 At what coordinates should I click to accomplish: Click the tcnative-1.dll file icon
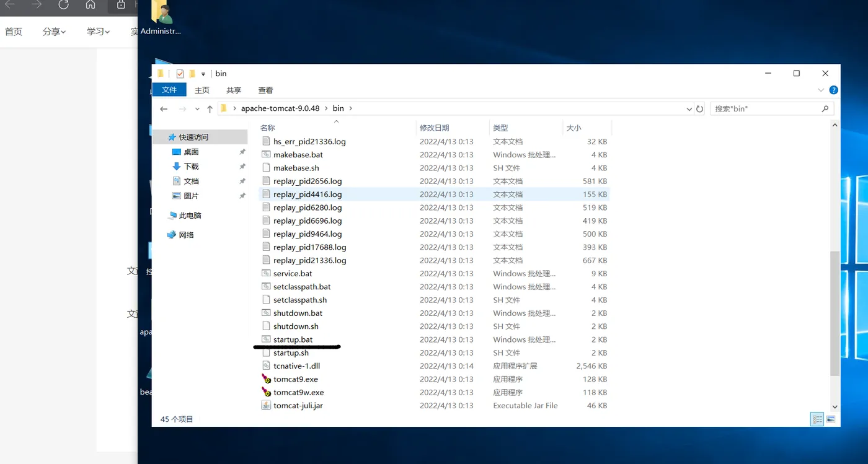(x=266, y=366)
